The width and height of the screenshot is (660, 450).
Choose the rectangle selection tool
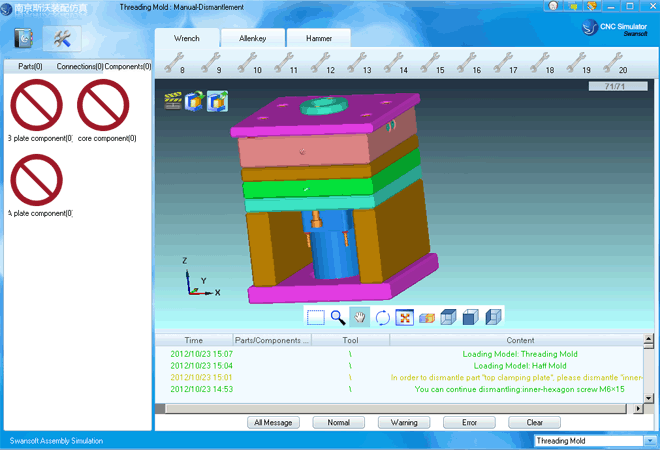316,317
